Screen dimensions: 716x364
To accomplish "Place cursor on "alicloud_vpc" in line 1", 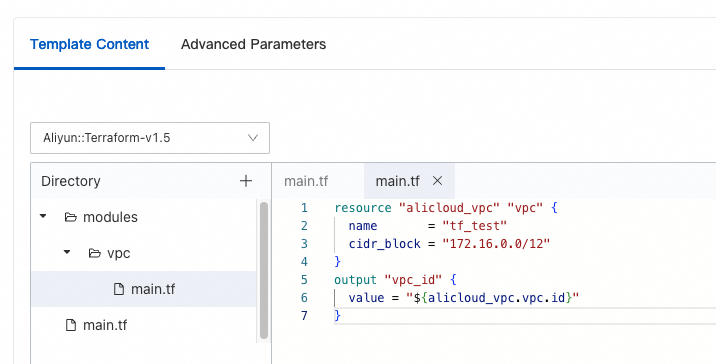I will [x=449, y=208].
